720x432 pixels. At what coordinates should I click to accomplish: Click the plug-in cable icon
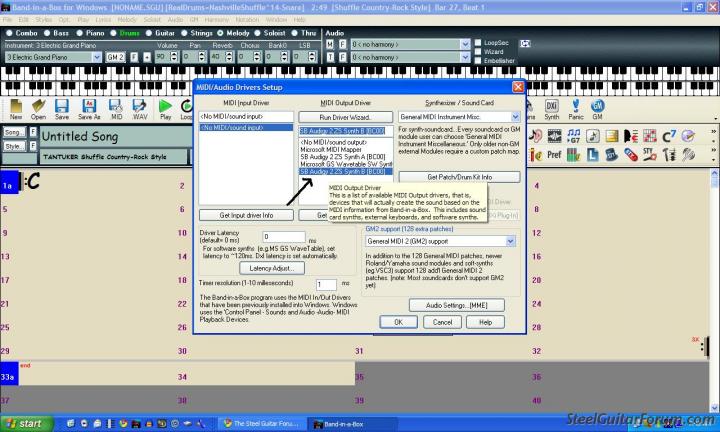point(688,155)
